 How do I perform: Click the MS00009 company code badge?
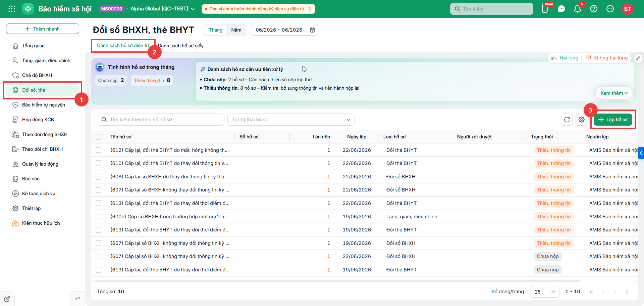112,9
